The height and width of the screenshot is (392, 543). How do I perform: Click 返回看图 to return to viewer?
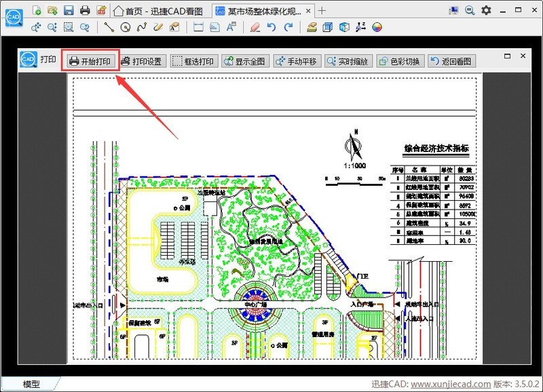pyautogui.click(x=451, y=61)
